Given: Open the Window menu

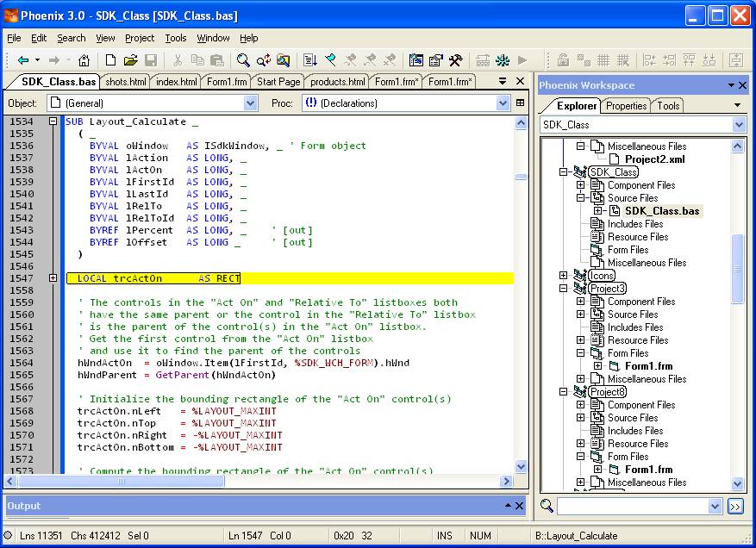Looking at the screenshot, I should point(213,38).
